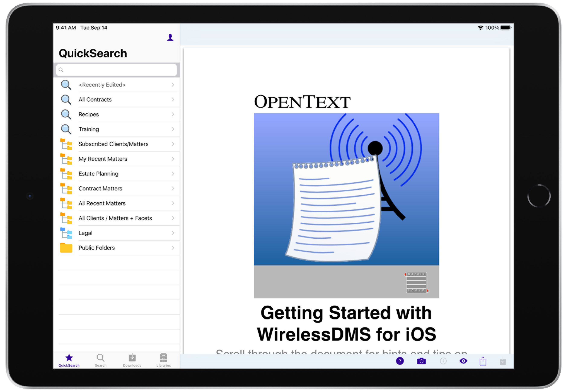This screenshot has height=392, width=567.
Task: Open the Training search
Action: coord(117,129)
